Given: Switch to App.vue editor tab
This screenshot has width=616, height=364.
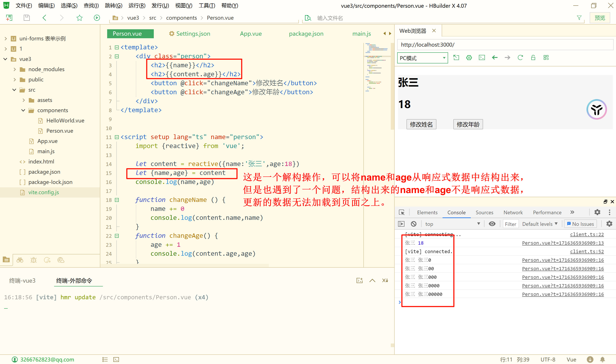Looking at the screenshot, I should (251, 34).
